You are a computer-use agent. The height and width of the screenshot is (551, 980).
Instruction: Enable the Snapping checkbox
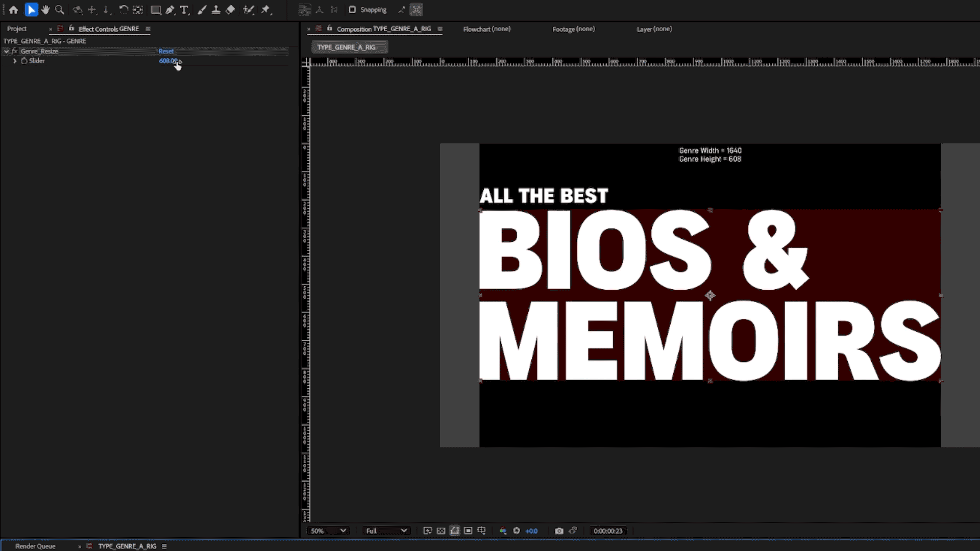(352, 10)
